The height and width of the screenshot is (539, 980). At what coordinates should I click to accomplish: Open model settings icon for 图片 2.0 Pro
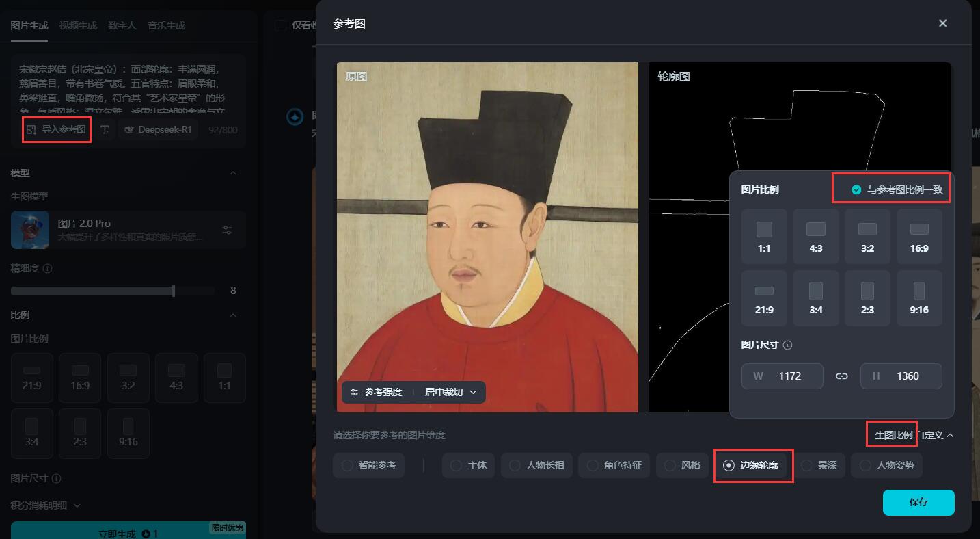point(228,230)
